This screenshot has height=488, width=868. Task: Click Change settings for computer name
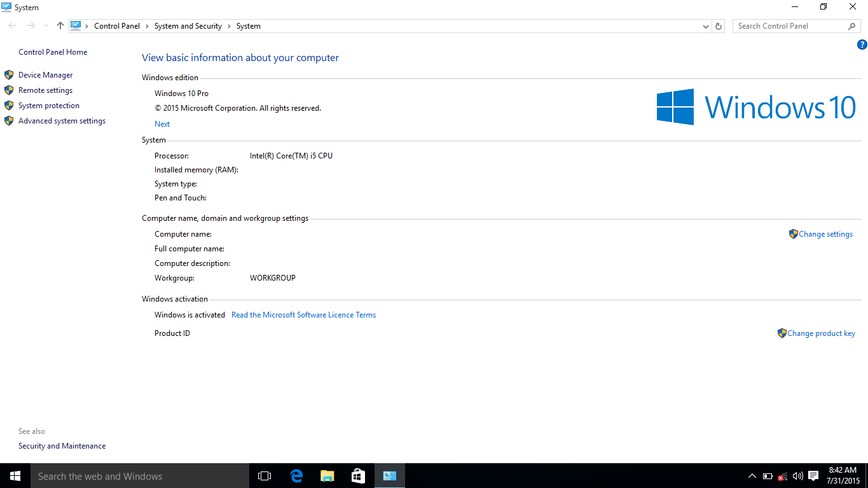825,234
